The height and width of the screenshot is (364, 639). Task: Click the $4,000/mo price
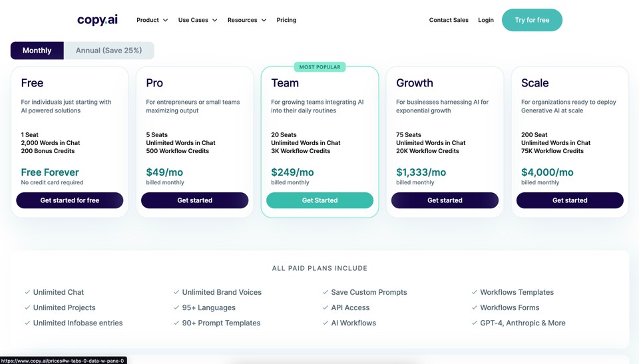pos(547,172)
